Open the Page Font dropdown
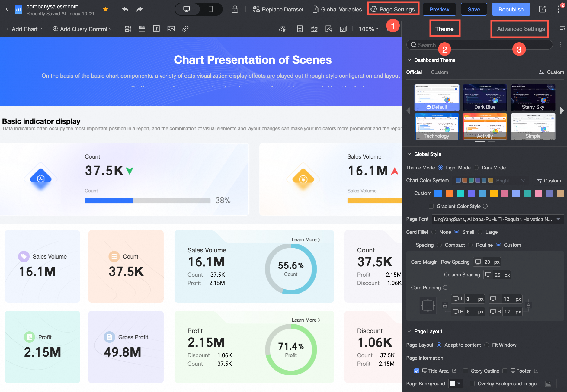567x392 pixels. (x=498, y=219)
